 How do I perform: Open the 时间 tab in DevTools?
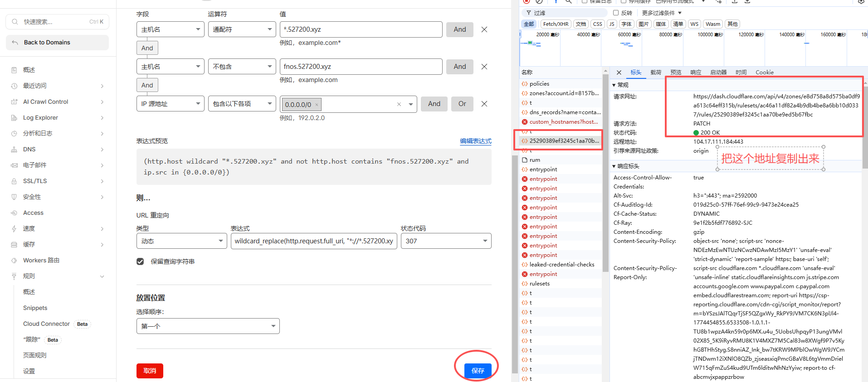[741, 73]
